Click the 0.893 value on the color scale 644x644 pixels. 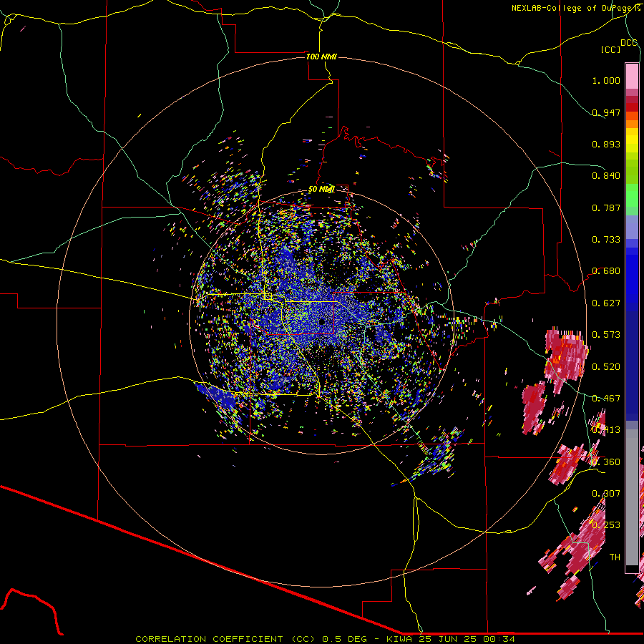coord(606,144)
